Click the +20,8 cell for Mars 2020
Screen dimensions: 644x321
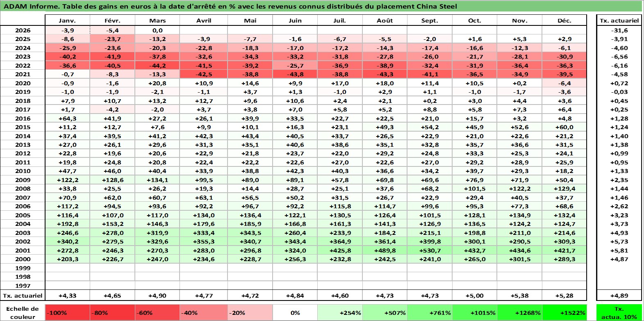pyautogui.click(x=157, y=83)
